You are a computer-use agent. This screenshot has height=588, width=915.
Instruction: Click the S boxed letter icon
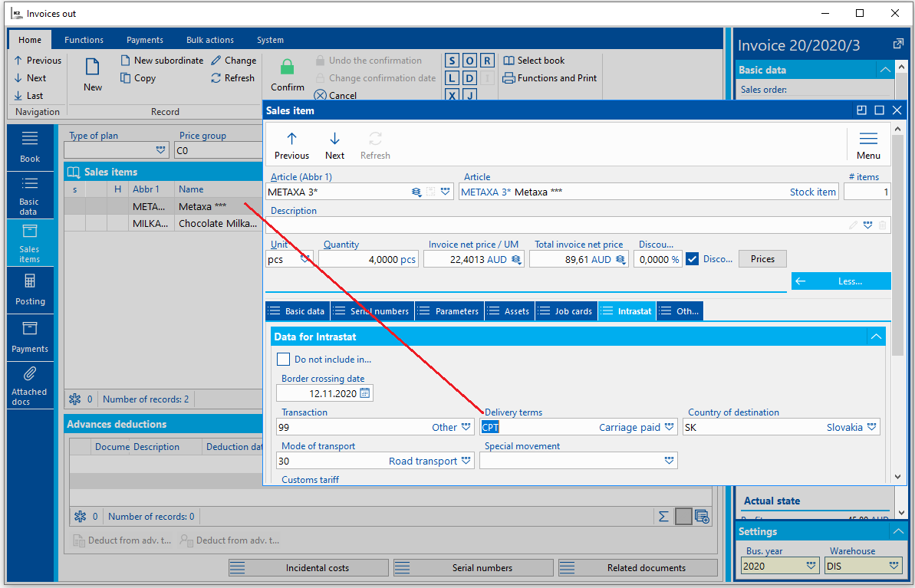pyautogui.click(x=452, y=61)
